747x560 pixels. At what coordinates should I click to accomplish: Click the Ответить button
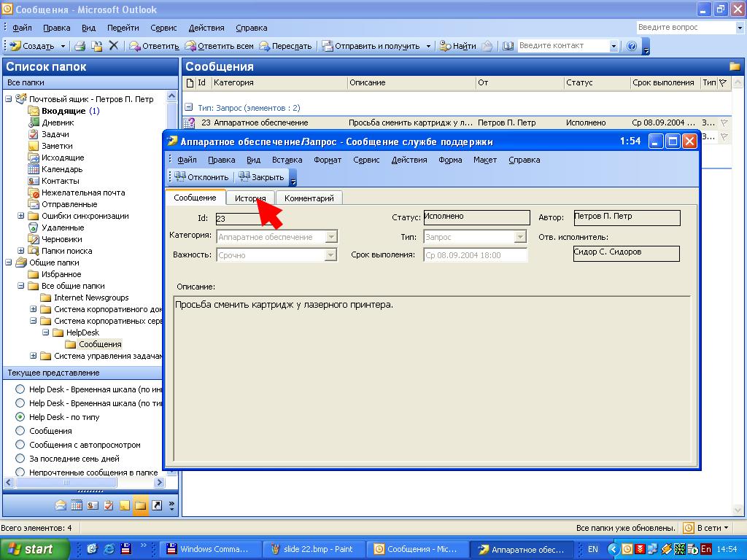point(155,46)
